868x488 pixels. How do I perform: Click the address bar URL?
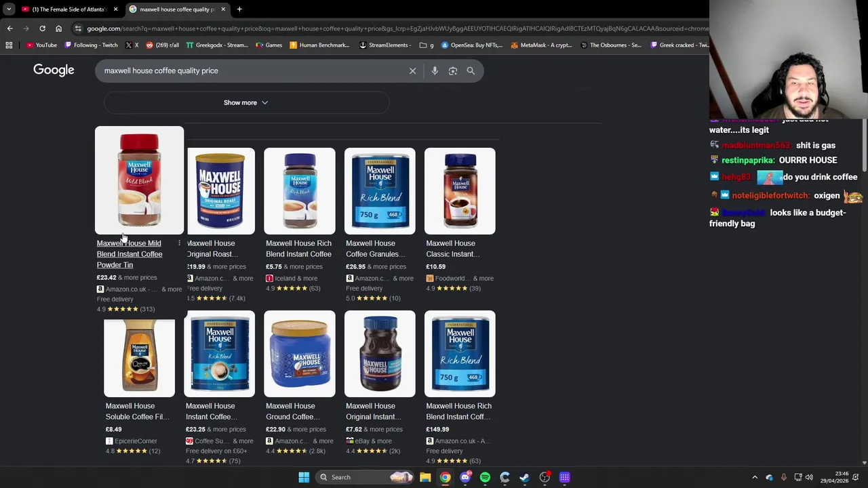point(397,28)
